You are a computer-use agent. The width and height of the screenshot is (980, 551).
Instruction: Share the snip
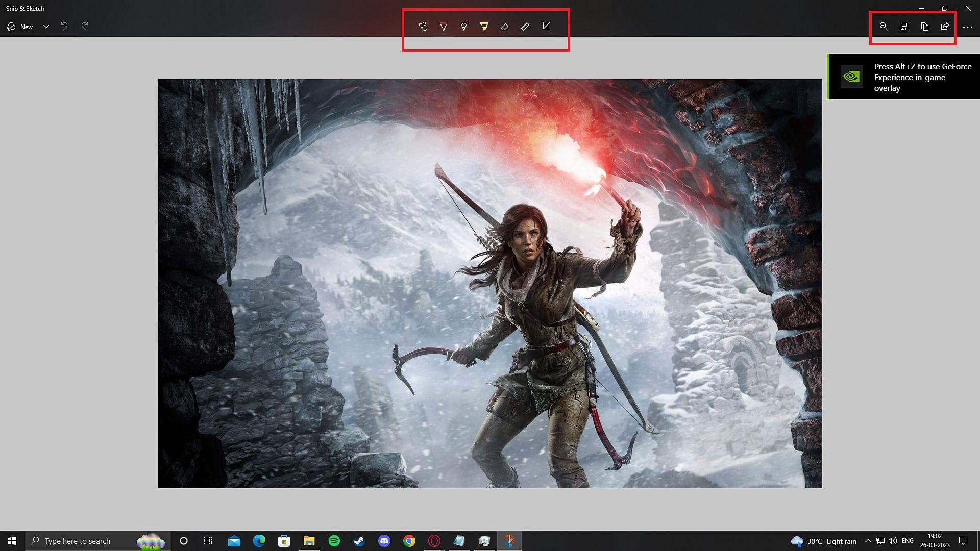pos(945,27)
